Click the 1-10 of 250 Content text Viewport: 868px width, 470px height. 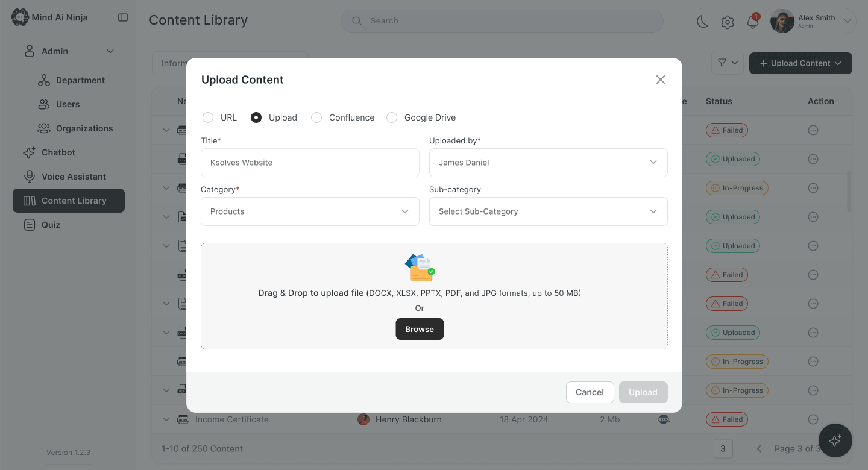tap(202, 448)
